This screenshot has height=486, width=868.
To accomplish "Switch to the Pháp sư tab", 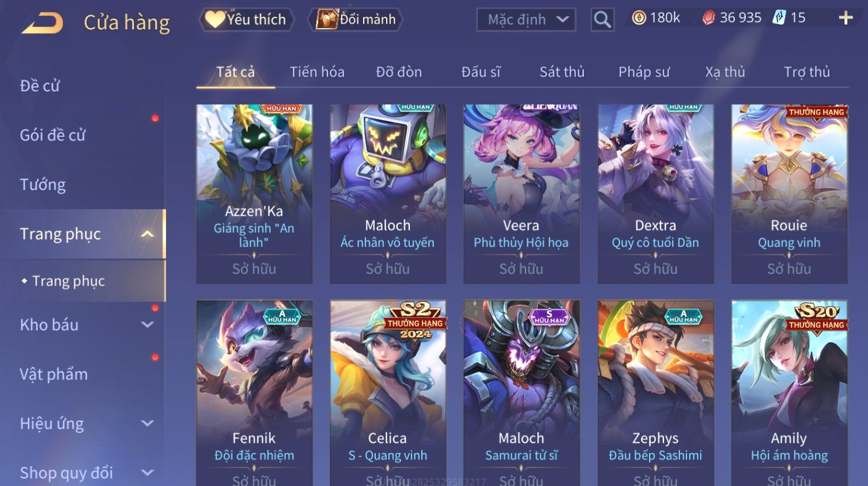I will [x=644, y=72].
